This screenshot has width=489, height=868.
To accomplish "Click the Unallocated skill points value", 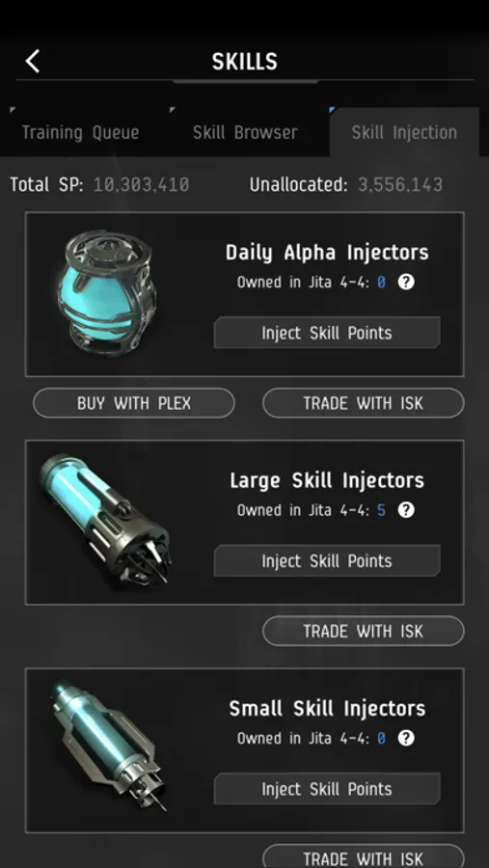I will tap(400, 184).
